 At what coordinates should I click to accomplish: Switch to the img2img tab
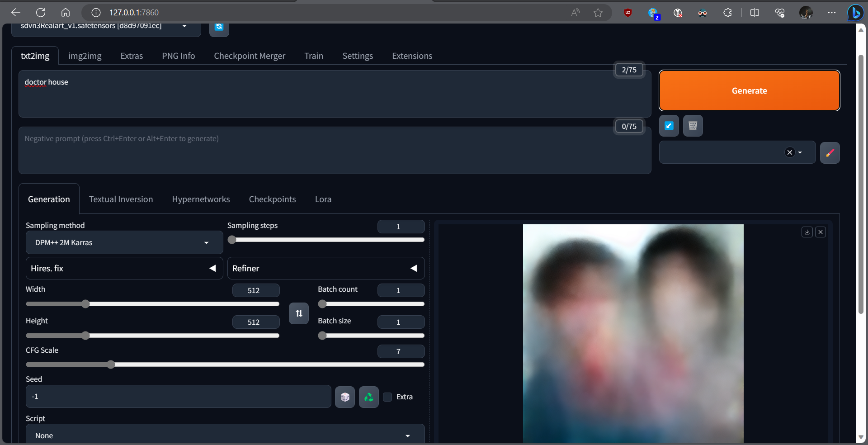(85, 56)
